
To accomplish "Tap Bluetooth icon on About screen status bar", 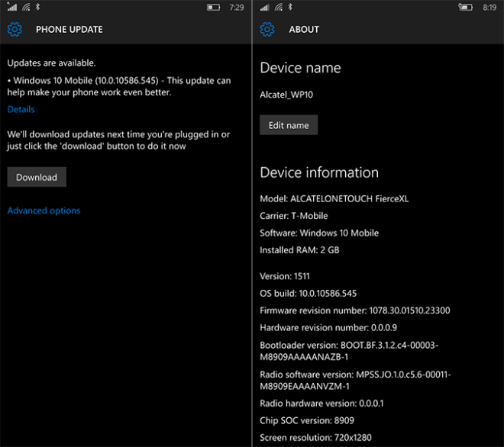I will 290,7.
